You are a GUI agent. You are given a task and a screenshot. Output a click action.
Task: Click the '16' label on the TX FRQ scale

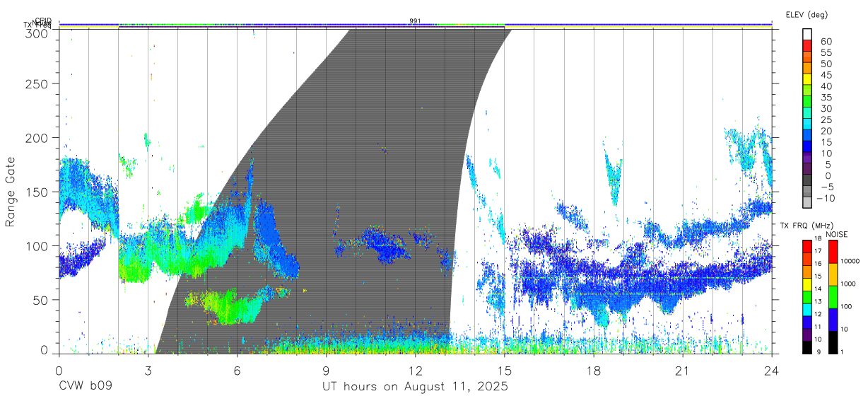(x=818, y=264)
